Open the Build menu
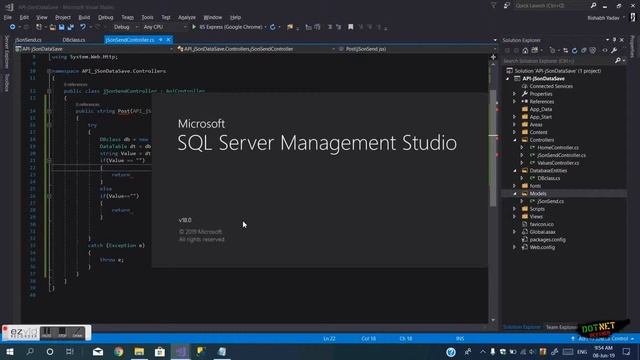Screen dimensions: 640x360 (84, 18)
